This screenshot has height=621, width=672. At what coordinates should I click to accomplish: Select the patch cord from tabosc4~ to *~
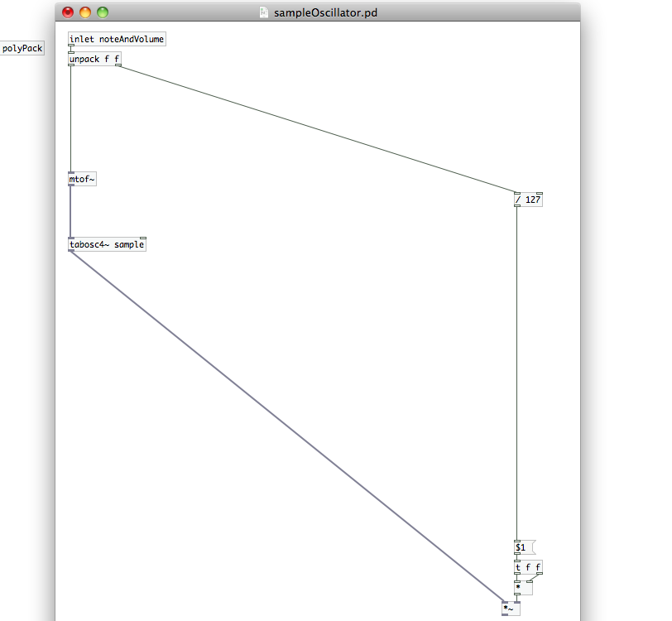[286, 426]
